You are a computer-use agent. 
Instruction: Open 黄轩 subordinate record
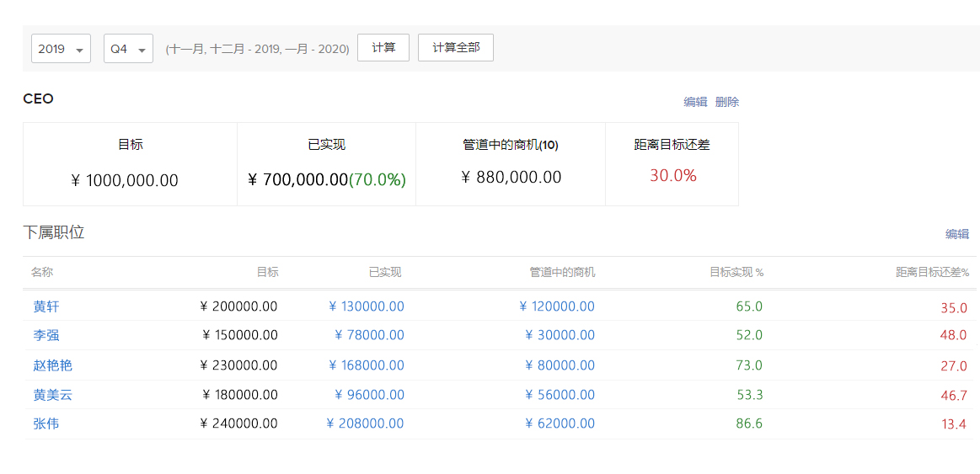click(46, 306)
